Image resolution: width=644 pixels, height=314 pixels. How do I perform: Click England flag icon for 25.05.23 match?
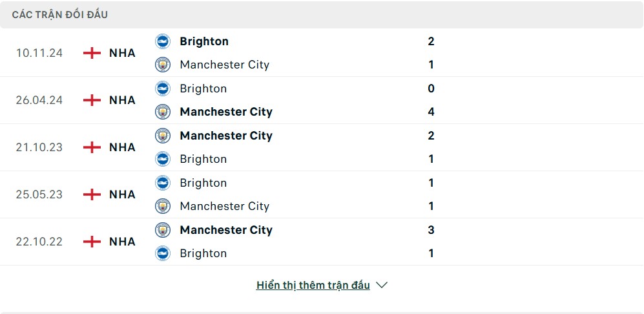(92, 194)
